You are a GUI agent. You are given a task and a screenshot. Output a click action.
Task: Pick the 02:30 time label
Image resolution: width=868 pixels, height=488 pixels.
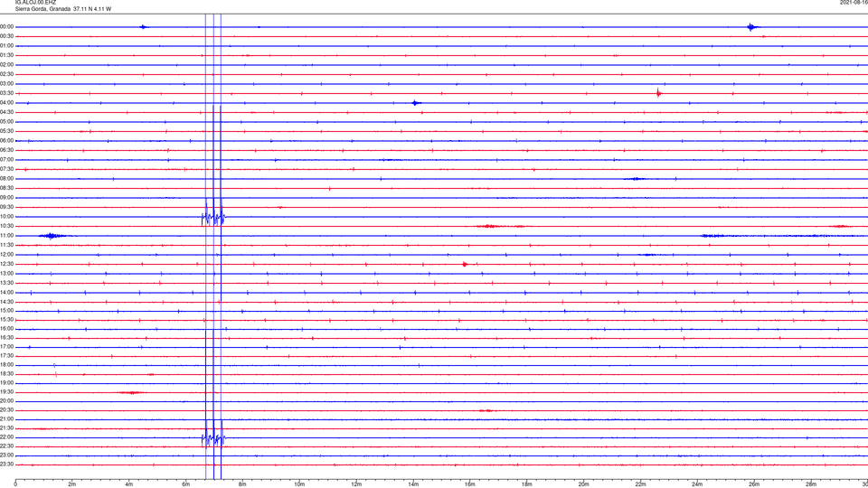coord(6,74)
